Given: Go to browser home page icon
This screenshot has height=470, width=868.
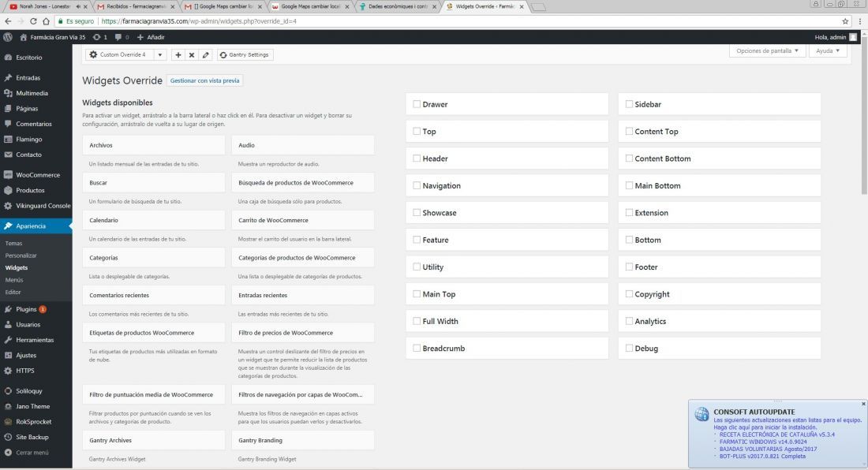Looking at the screenshot, I should tap(46, 21).
